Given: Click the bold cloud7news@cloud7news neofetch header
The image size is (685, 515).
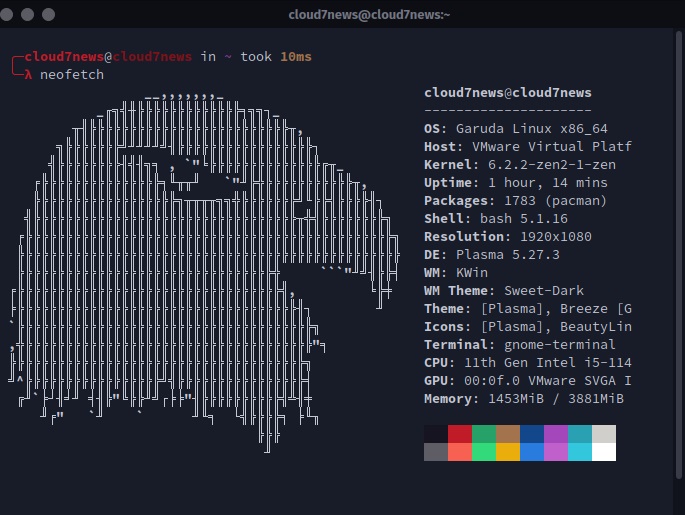Looking at the screenshot, I should pos(508,93).
